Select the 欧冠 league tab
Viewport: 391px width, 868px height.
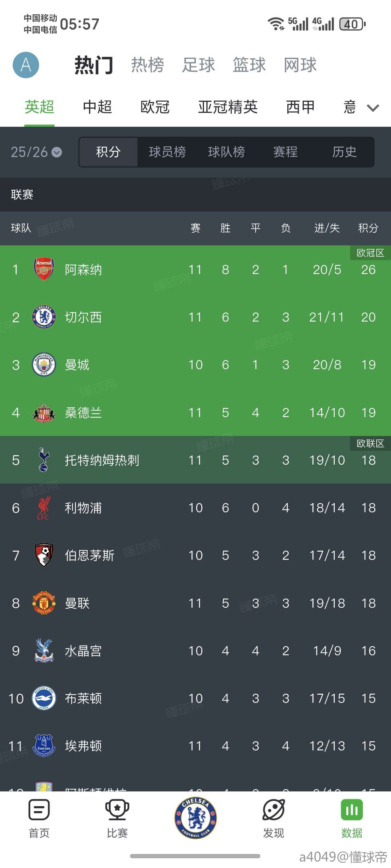point(155,107)
